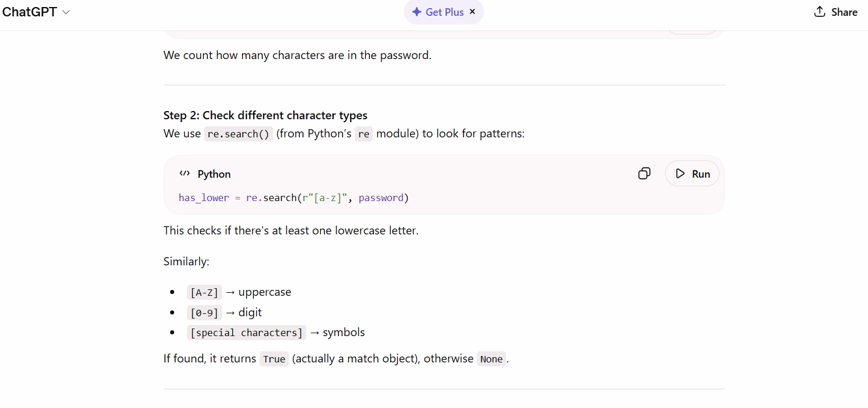Click the text 'Similarly:'

(186, 261)
